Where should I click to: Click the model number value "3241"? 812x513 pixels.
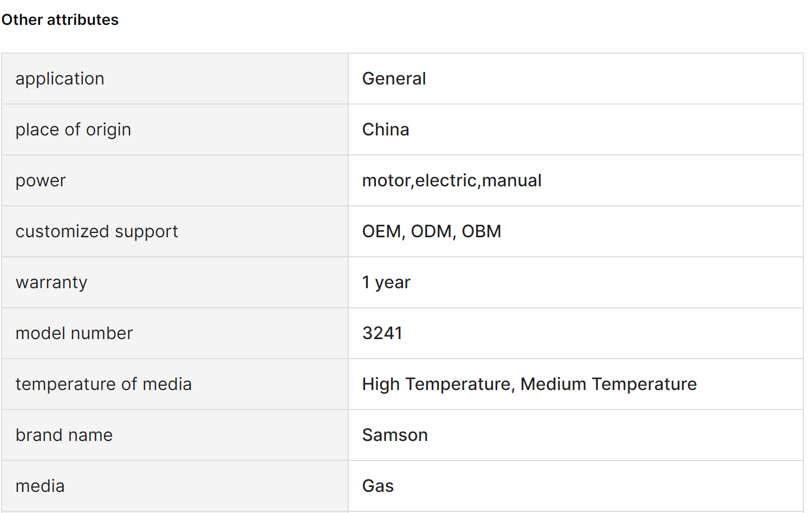(382, 334)
